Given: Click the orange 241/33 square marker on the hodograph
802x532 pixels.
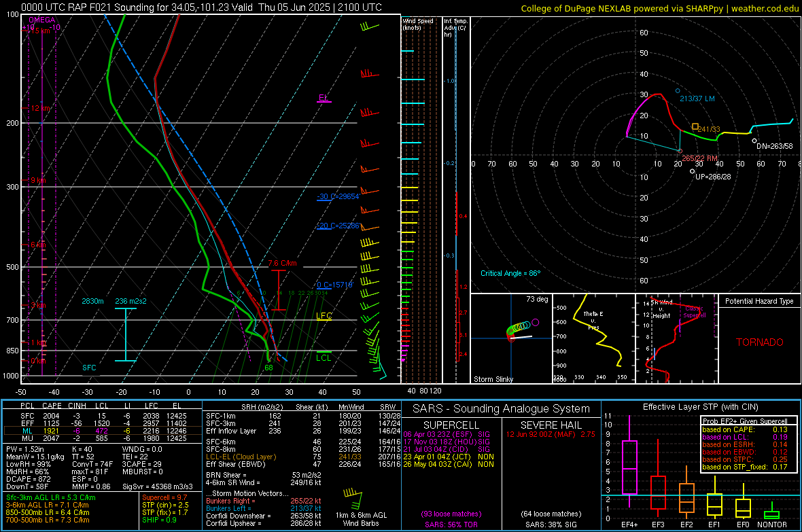Looking at the screenshot, I should (x=695, y=126).
